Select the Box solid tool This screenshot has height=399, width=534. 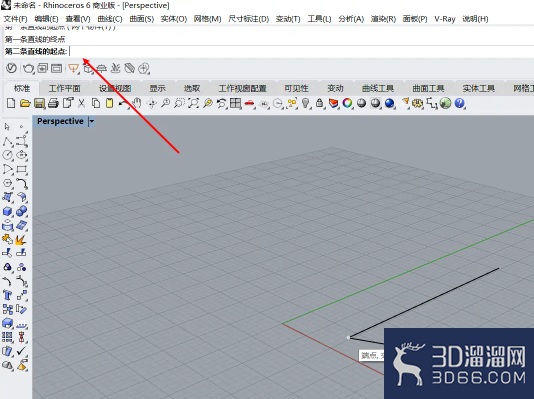8,211
